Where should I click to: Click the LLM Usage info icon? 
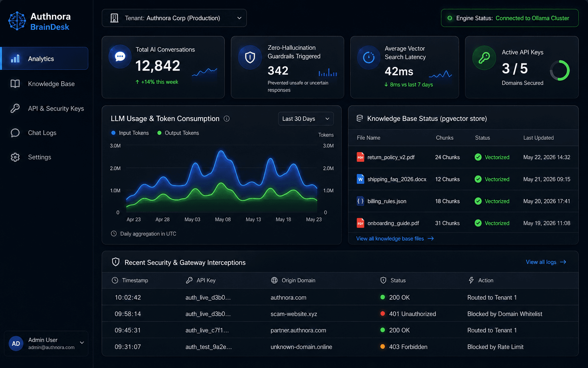click(x=227, y=119)
